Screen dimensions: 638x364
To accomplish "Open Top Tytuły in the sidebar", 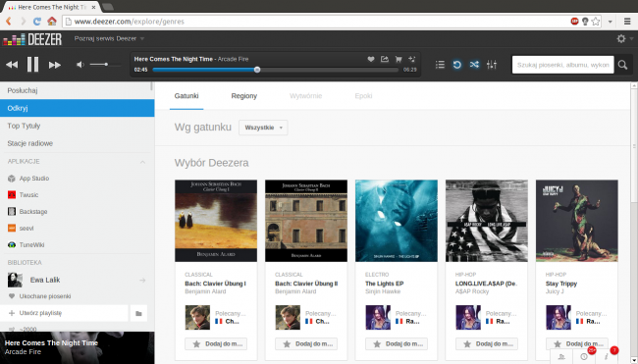I will [77, 126].
